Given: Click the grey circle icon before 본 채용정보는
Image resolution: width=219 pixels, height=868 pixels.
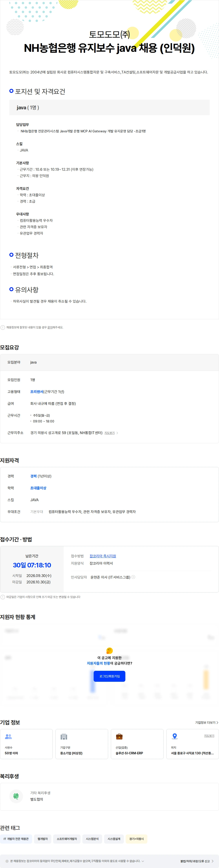Looking at the screenshot, I should [x=7, y=861].
